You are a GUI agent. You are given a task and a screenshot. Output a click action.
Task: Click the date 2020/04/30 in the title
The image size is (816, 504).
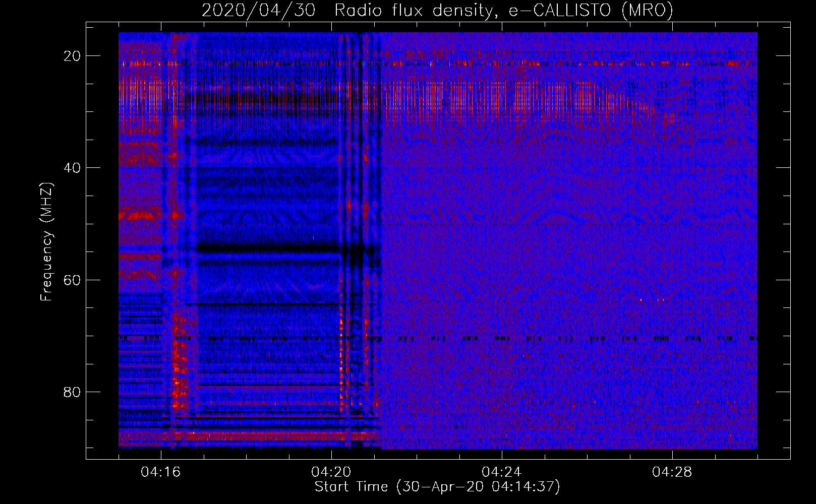pyautogui.click(x=259, y=10)
